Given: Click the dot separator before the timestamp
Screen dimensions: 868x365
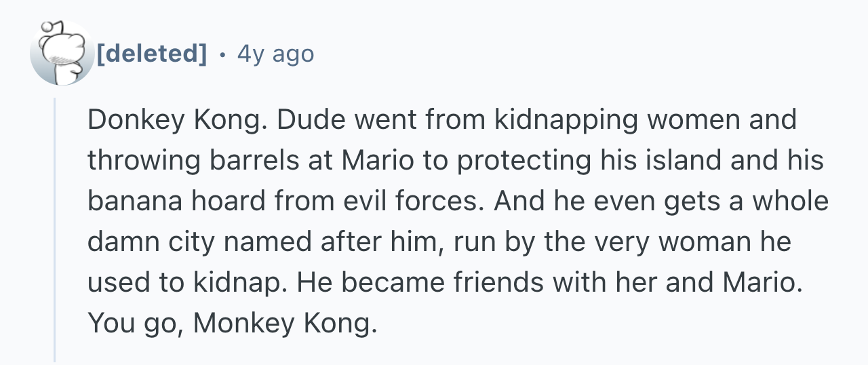Looking at the screenshot, I should coord(222,53).
